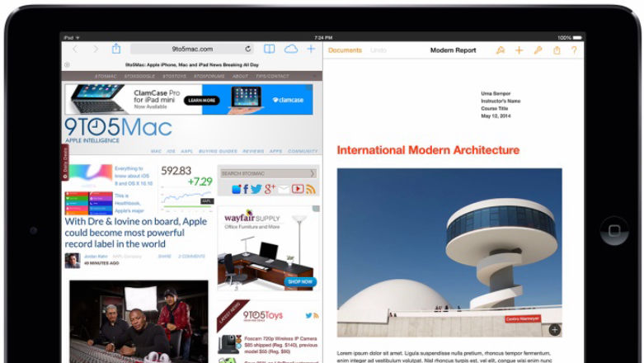Open the BUYING GUIDES nav item
The width and height of the screenshot is (644, 363).
[x=218, y=152]
